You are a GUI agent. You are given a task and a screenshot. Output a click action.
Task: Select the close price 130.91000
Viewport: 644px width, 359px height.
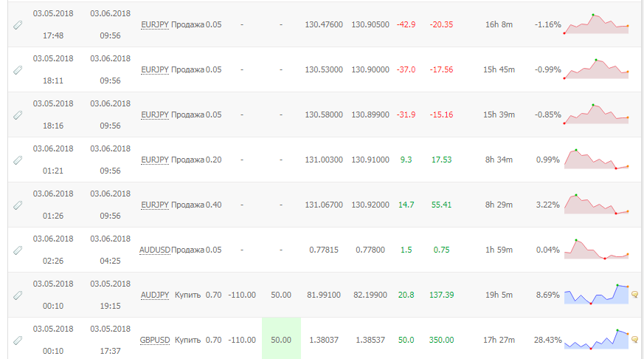coord(370,160)
